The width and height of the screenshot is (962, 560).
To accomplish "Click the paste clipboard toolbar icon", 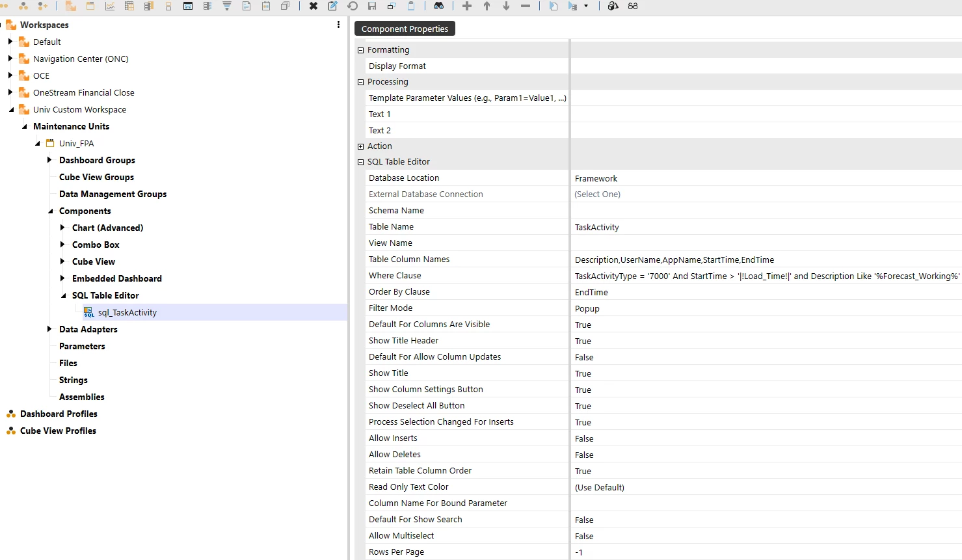I will [411, 6].
